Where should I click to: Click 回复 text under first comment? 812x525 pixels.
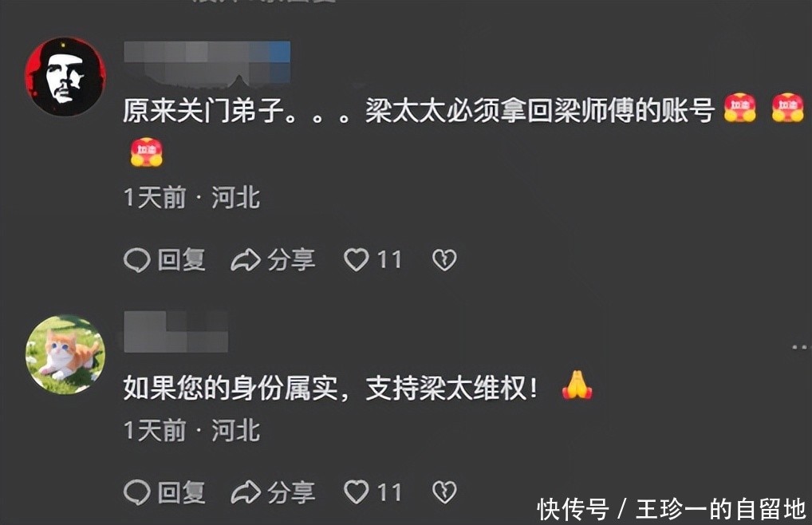181,260
